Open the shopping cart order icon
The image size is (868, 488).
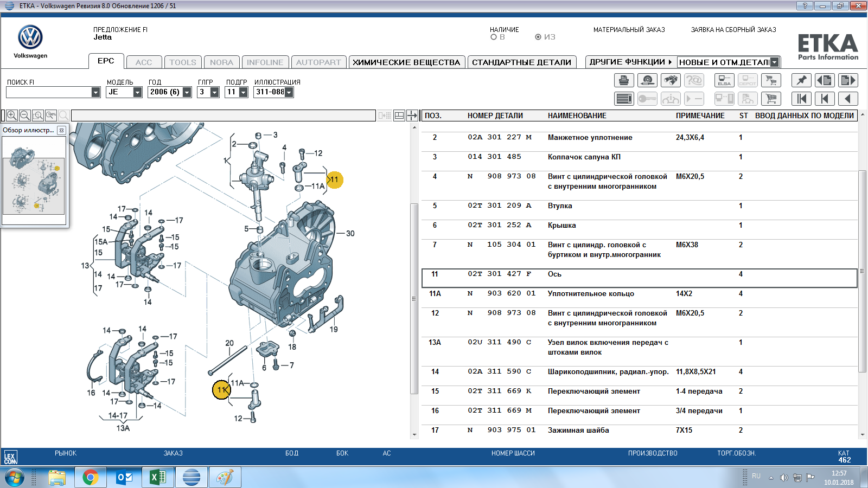click(x=771, y=99)
